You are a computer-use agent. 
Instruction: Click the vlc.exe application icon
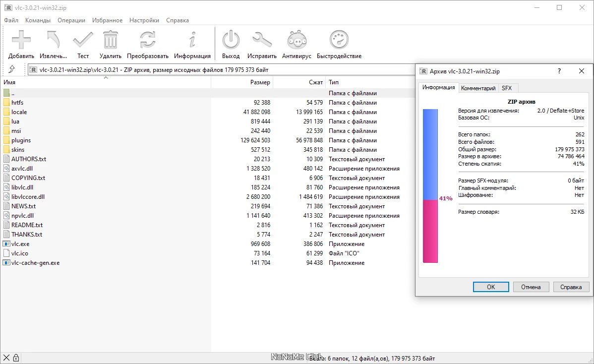(6, 244)
